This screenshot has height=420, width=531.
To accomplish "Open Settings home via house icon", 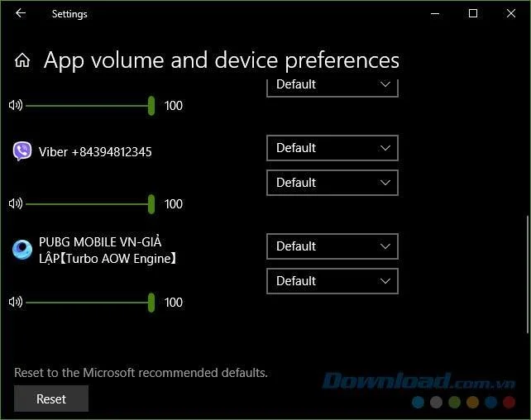I will tap(22, 60).
